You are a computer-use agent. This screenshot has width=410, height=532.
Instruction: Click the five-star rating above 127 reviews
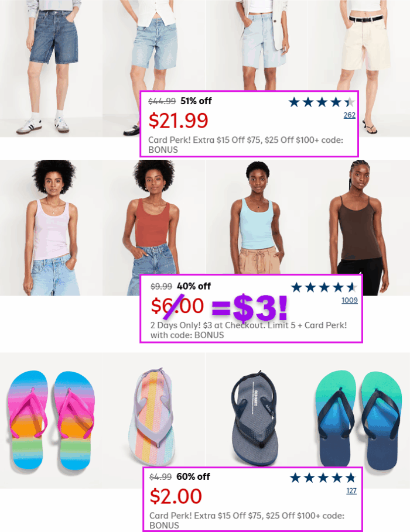[323, 478]
